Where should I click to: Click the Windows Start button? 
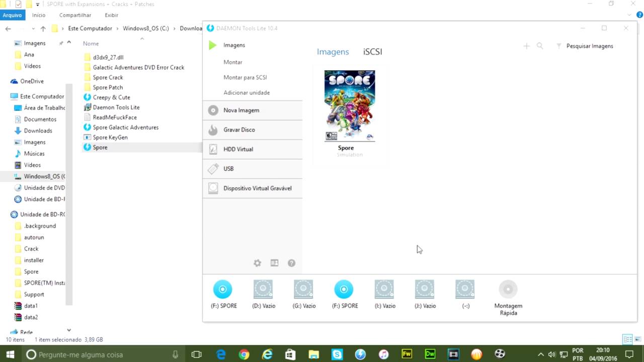click(x=10, y=354)
